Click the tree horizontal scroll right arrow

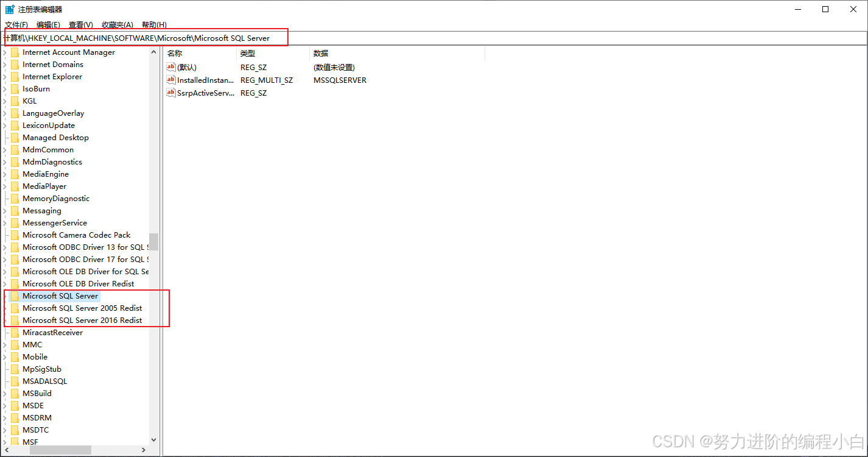[x=144, y=450]
